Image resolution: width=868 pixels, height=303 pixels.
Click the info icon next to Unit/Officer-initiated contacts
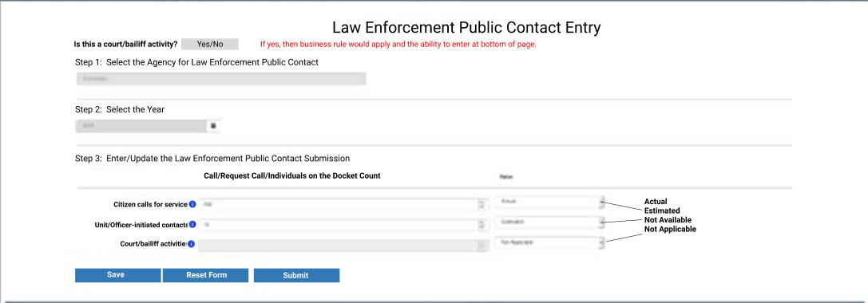click(192, 225)
